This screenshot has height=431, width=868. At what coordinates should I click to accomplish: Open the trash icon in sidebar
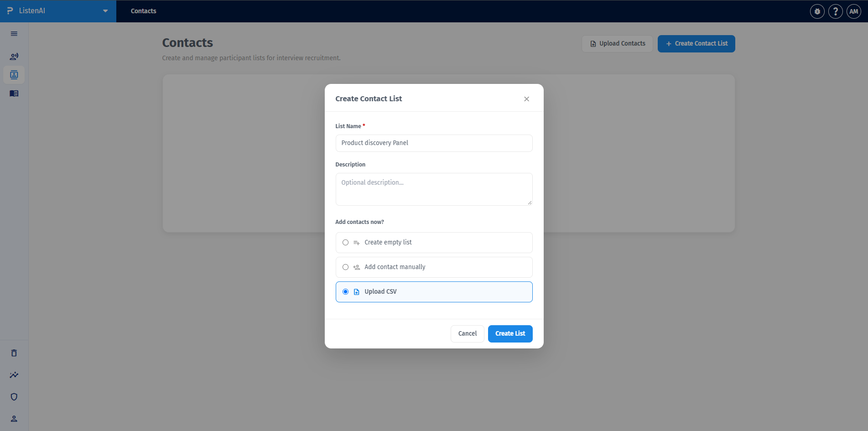14,353
